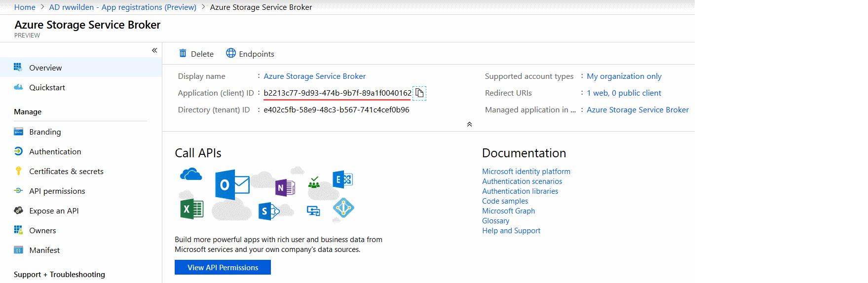Click the devices monitor icon

313,211
